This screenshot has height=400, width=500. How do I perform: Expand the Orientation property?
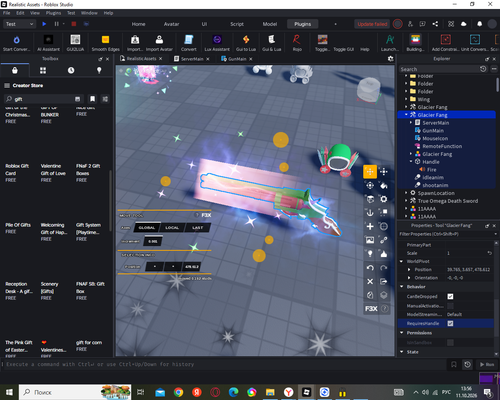point(409,278)
